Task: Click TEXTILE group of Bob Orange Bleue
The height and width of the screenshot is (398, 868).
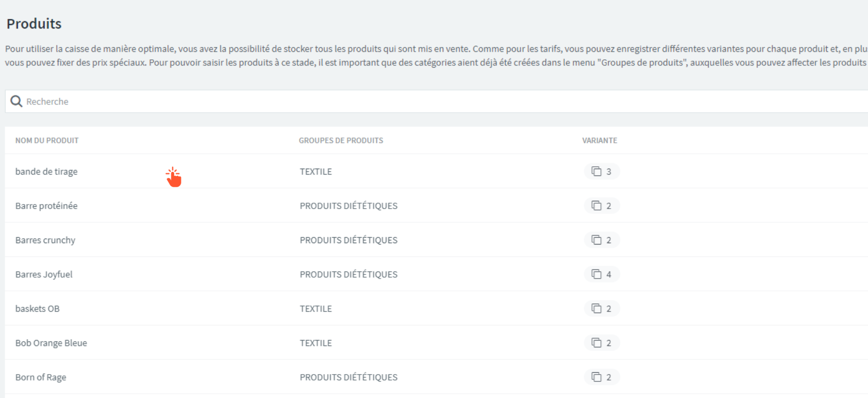Action: (316, 343)
